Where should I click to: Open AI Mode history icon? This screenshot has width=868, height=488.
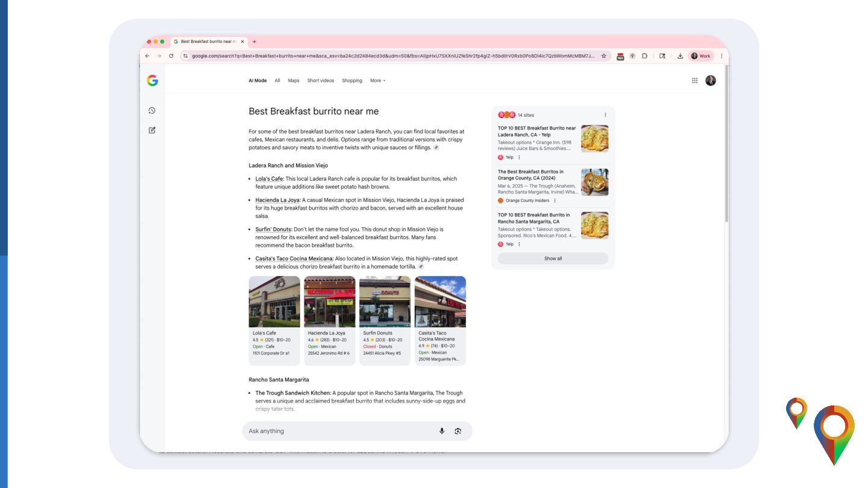152,110
